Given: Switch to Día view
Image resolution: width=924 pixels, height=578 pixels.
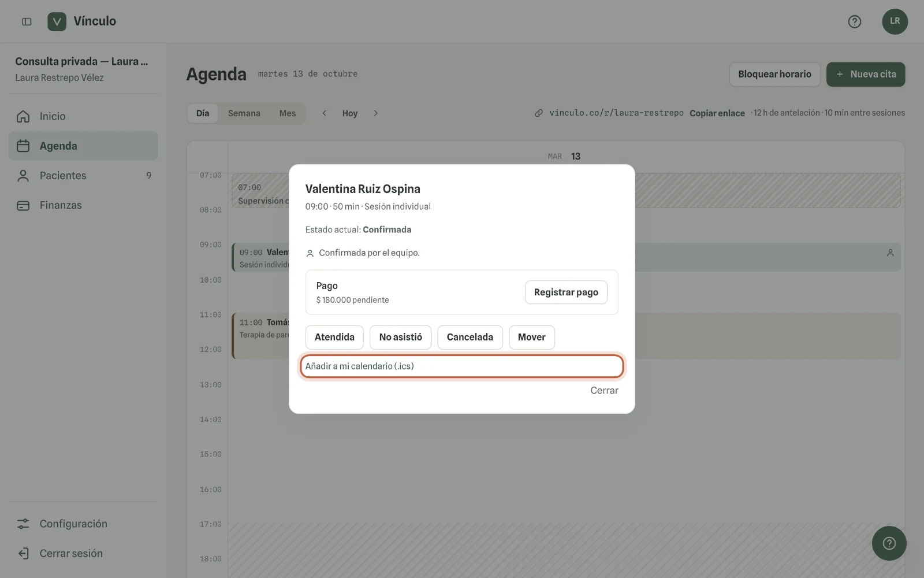Looking at the screenshot, I should click(203, 113).
